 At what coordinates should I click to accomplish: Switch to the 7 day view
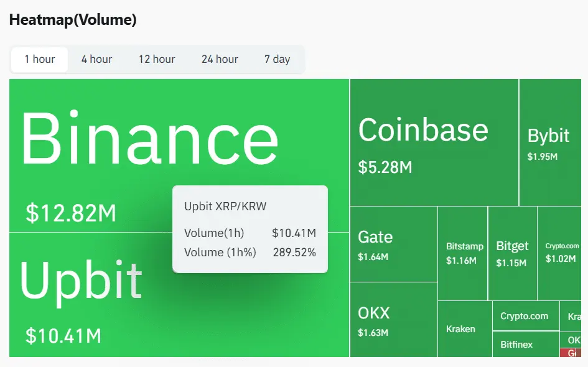pos(278,59)
